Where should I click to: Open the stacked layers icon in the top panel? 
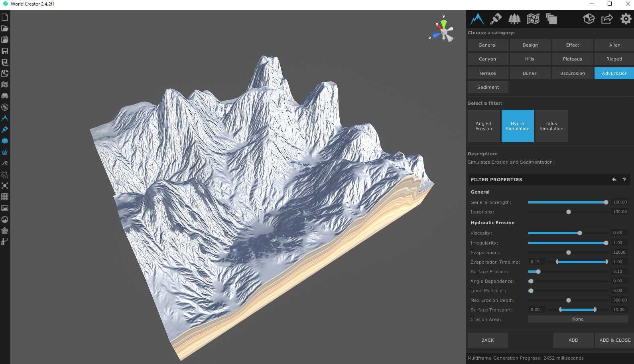pos(551,19)
